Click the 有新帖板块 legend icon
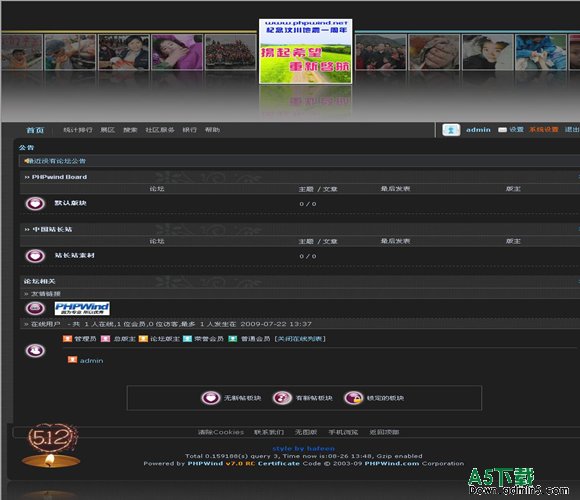The width and height of the screenshot is (580, 500). point(282,398)
